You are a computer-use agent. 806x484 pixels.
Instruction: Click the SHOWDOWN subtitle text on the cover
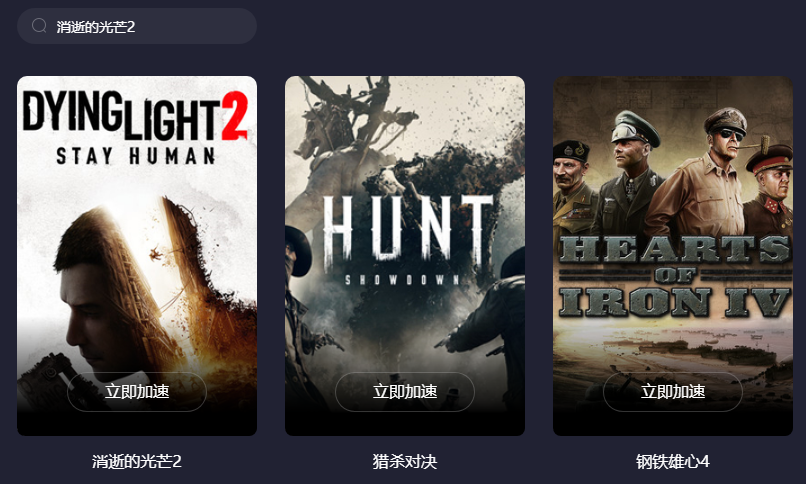point(401,280)
